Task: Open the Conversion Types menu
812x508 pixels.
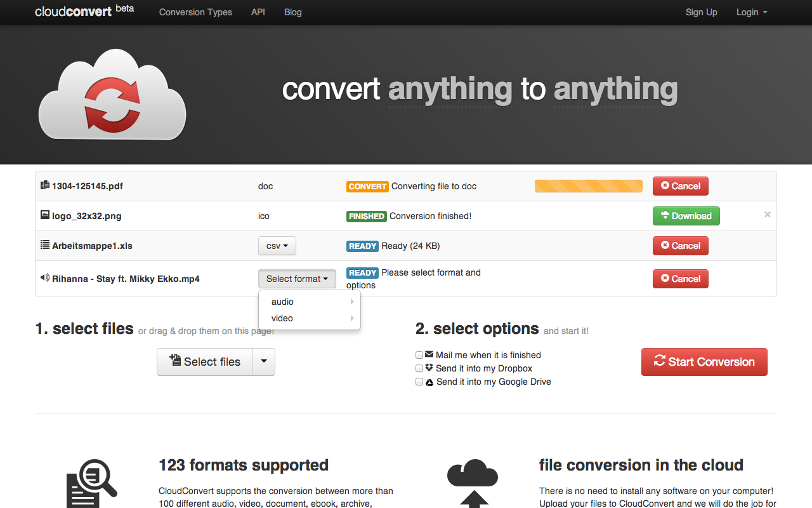Action: (x=195, y=12)
